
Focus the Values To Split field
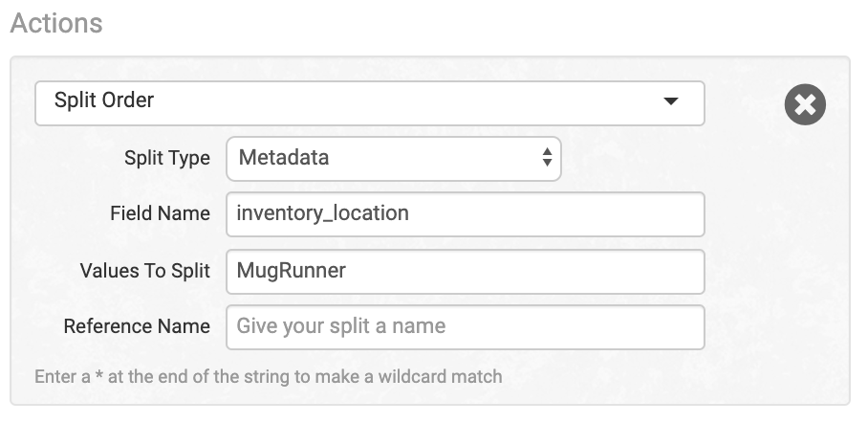465,271
